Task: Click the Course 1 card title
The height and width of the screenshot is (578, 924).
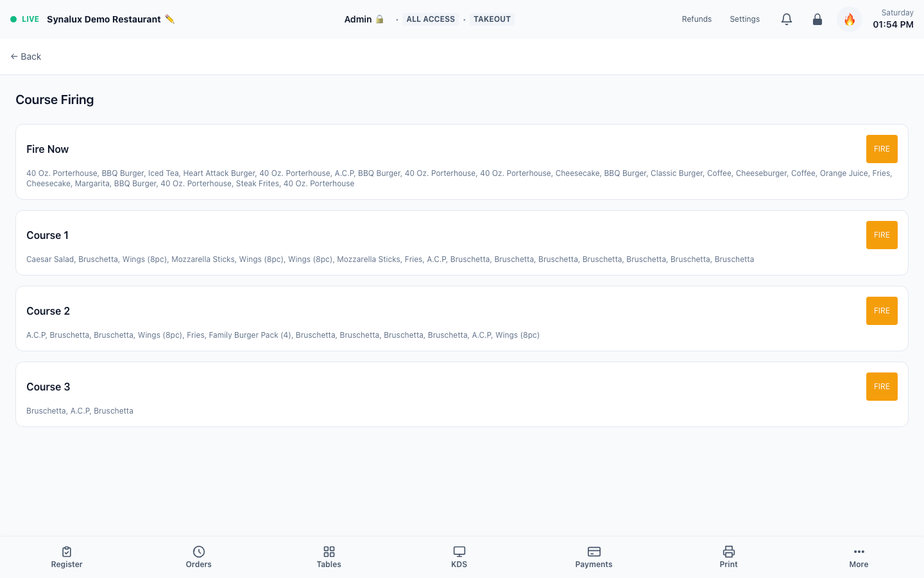Action: [x=47, y=235]
